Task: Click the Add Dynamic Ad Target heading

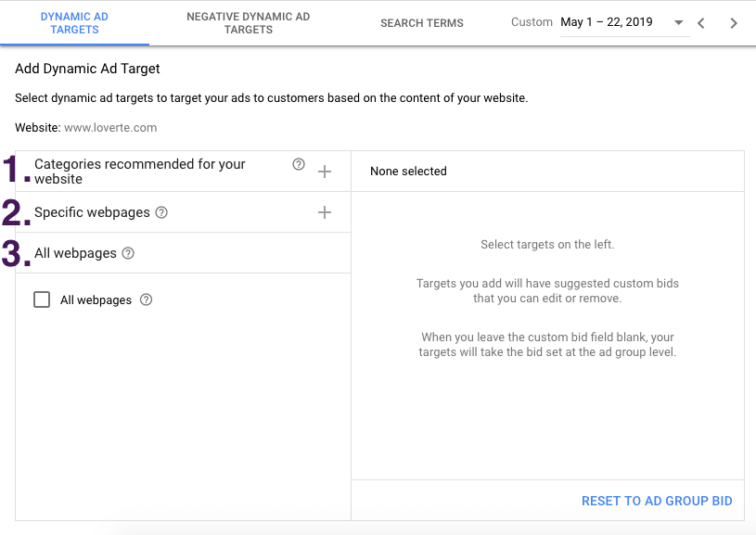Action: click(87, 69)
